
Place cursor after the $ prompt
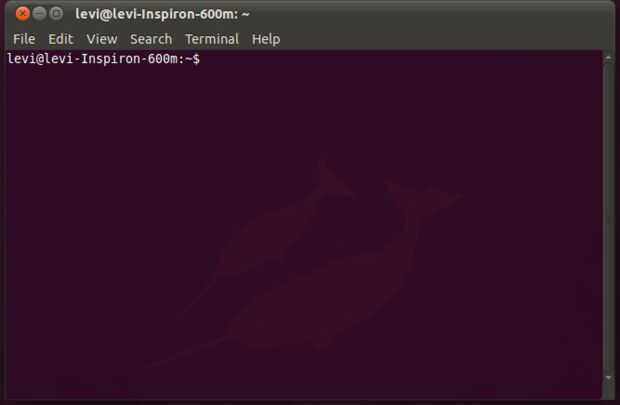204,59
